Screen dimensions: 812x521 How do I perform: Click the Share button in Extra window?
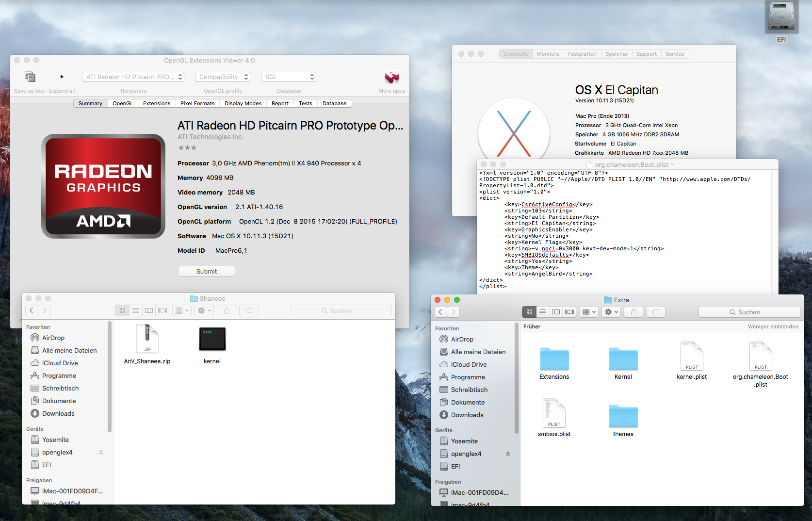(633, 312)
